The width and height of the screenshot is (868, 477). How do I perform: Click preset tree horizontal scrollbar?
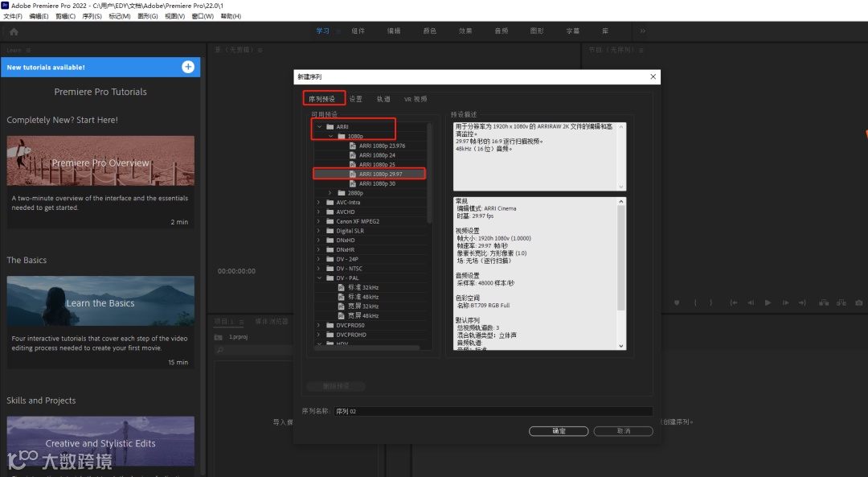pos(368,348)
